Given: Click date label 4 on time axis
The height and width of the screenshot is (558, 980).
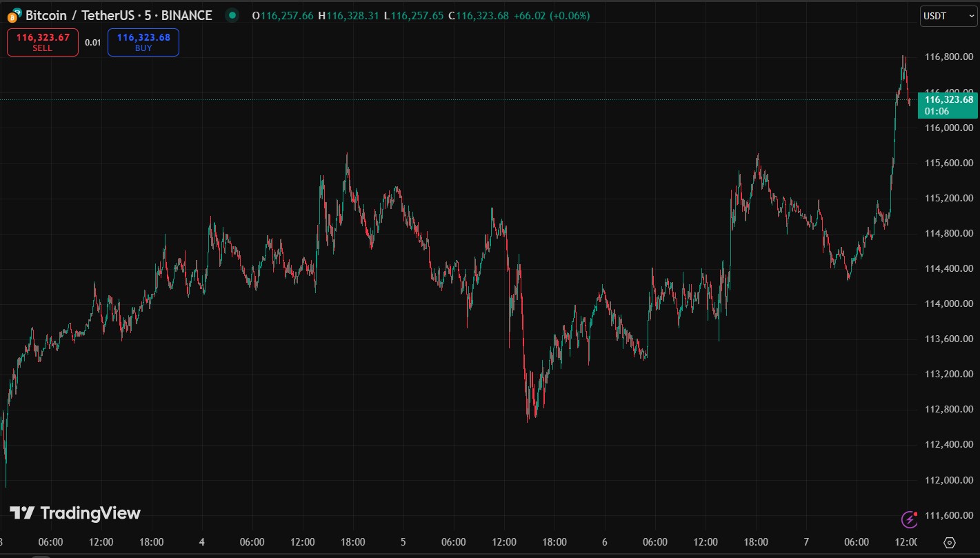Looking at the screenshot, I should 201,542.
